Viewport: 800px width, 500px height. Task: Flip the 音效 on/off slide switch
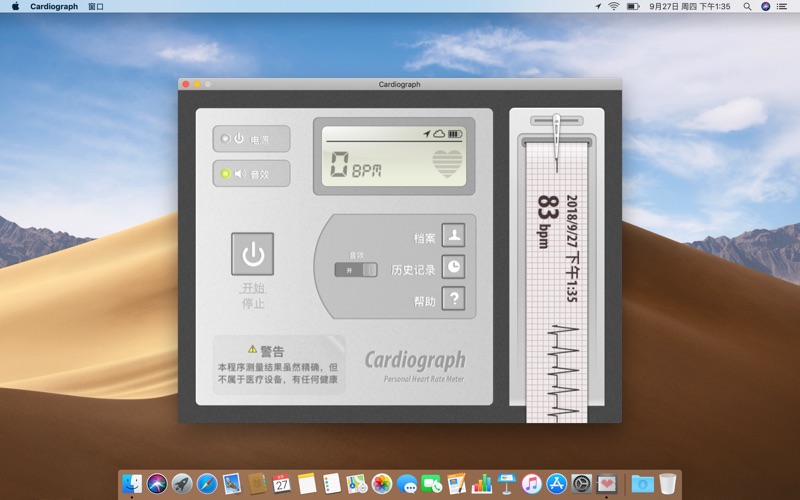(356, 270)
